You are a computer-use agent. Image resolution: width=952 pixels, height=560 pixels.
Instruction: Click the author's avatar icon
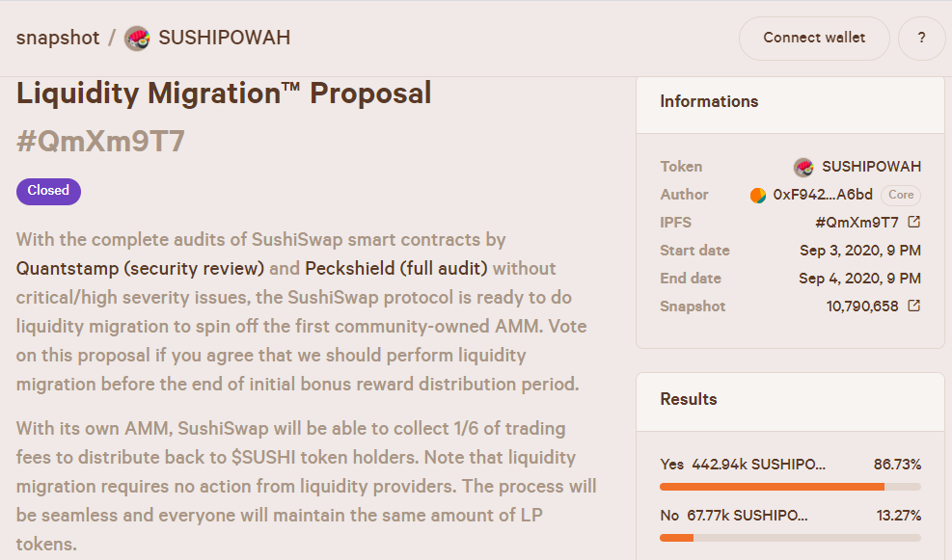tap(758, 195)
